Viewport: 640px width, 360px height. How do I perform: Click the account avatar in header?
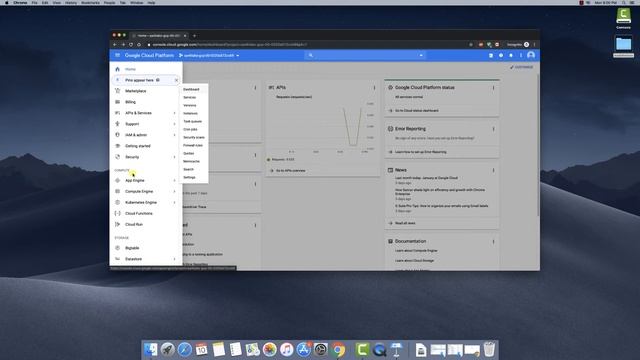[531, 55]
